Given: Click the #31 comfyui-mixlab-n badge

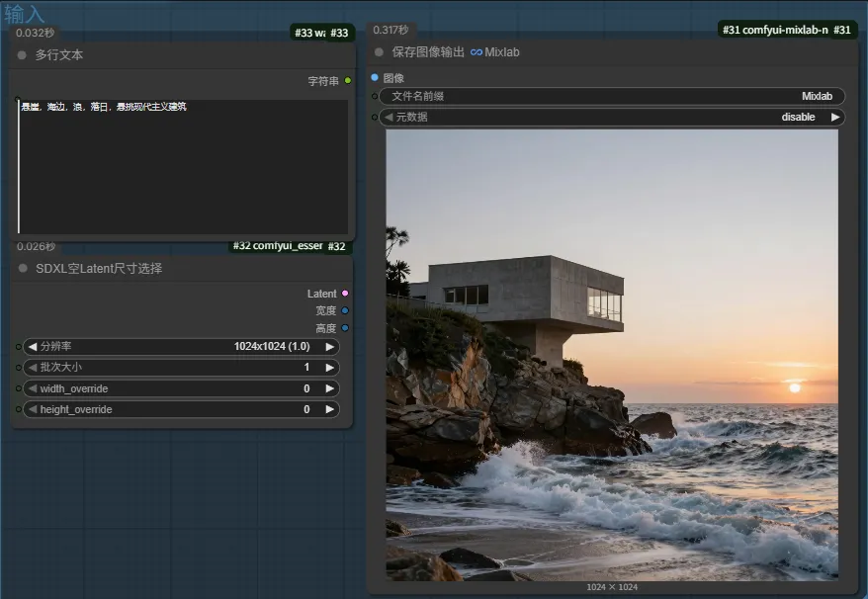Looking at the screenshot, I should (787, 30).
